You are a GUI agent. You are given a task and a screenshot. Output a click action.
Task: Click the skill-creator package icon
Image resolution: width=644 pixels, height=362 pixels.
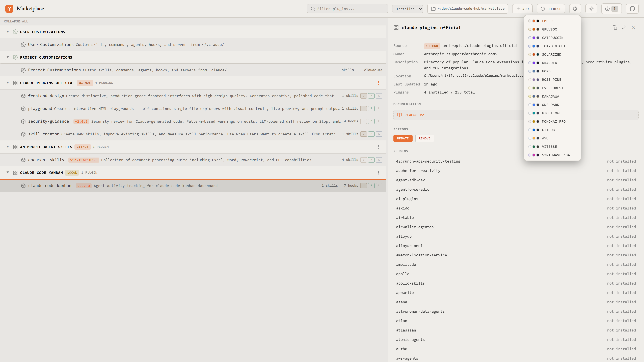click(x=23, y=134)
